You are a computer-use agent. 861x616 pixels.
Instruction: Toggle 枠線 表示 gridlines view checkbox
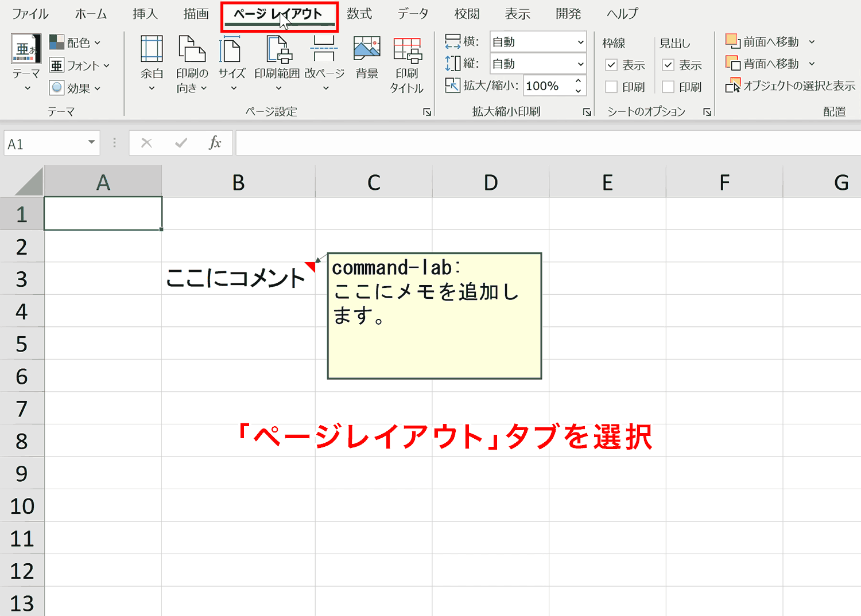[x=611, y=65]
